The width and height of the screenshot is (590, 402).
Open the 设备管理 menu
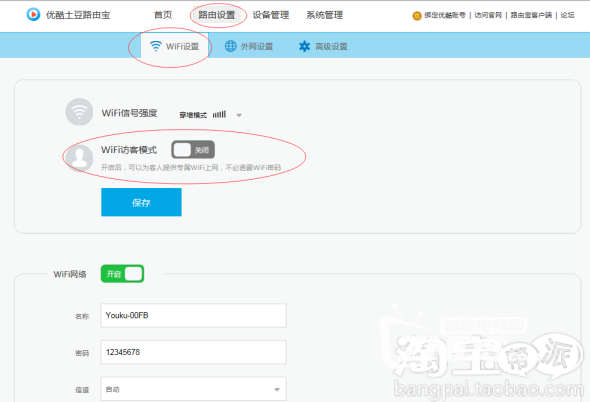coord(271,15)
